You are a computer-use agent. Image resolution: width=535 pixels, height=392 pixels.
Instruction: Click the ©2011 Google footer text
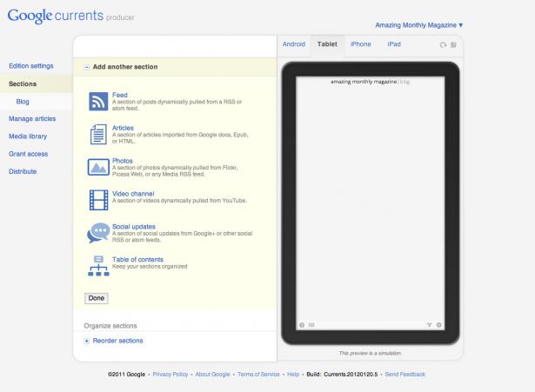[127, 375]
